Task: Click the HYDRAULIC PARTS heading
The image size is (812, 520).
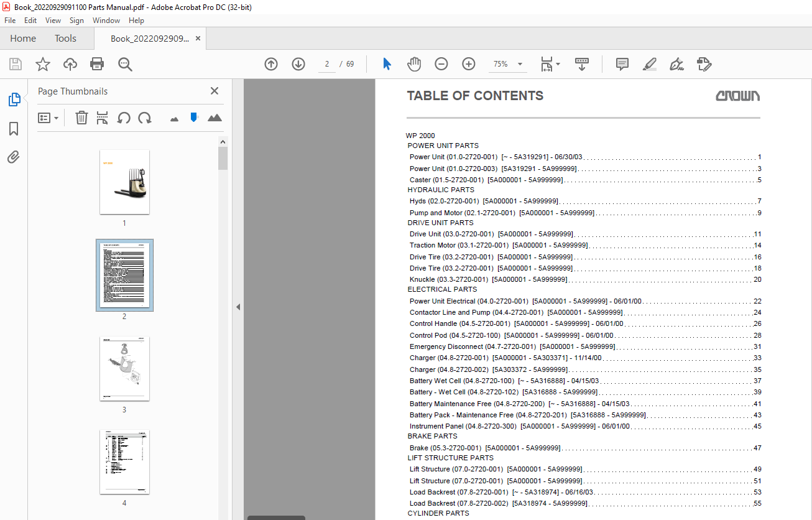Action: pyautogui.click(x=441, y=190)
